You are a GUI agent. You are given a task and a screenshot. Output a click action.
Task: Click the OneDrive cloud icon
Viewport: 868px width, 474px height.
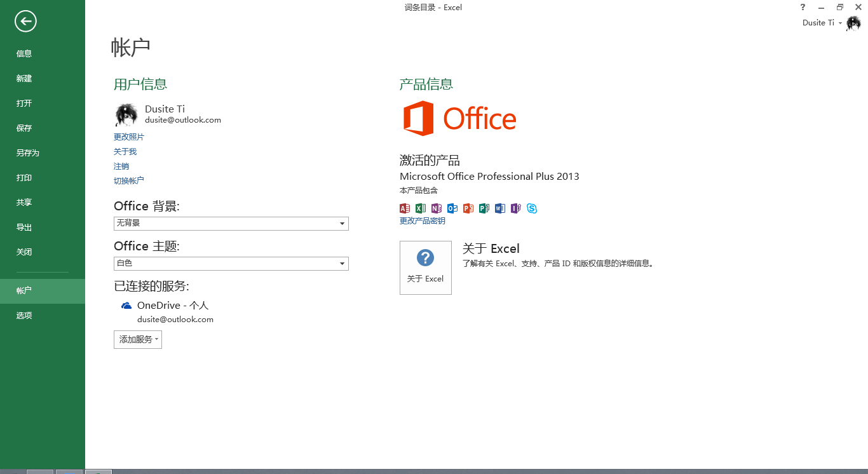126,306
